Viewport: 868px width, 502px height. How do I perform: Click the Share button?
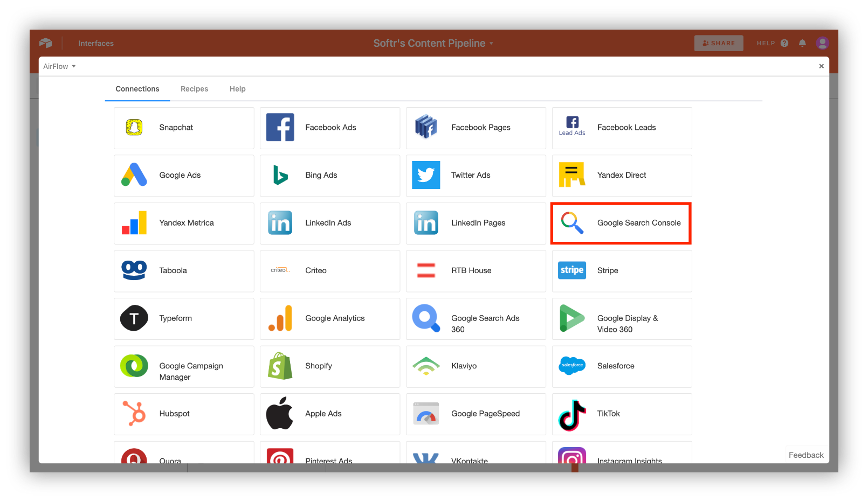tap(719, 43)
